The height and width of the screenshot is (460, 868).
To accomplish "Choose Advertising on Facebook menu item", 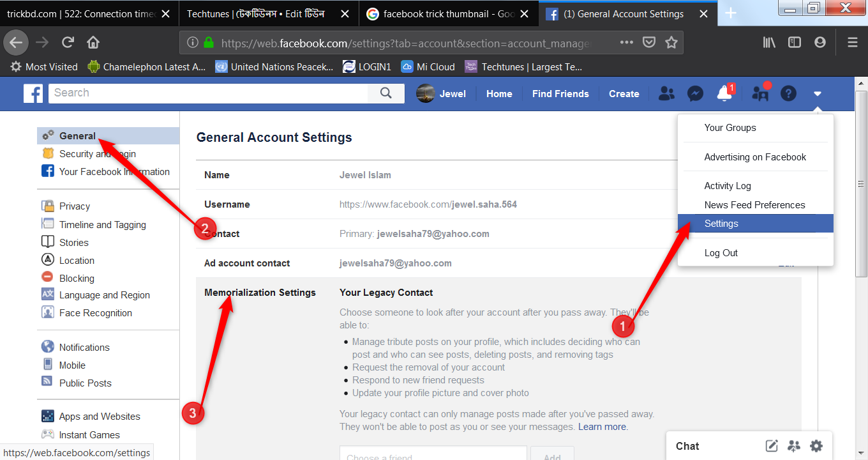I will click(756, 157).
